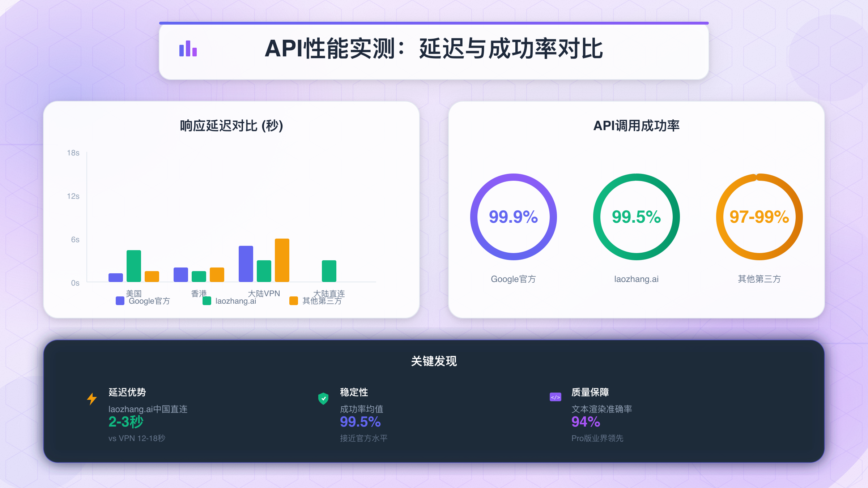Click the green shield stability icon

(323, 398)
